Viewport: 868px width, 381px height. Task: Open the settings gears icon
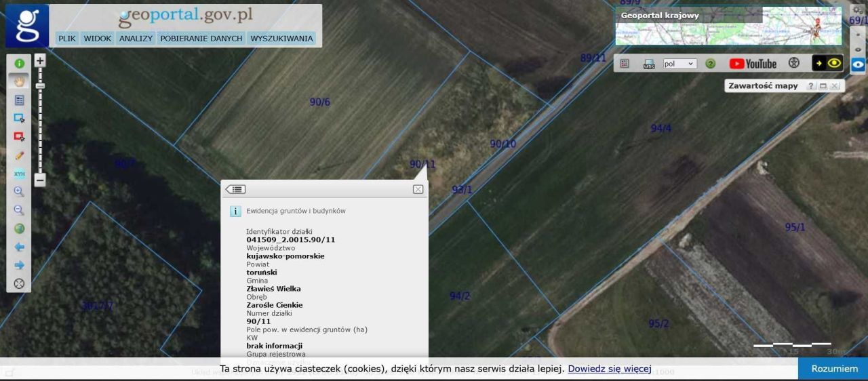coord(858,11)
